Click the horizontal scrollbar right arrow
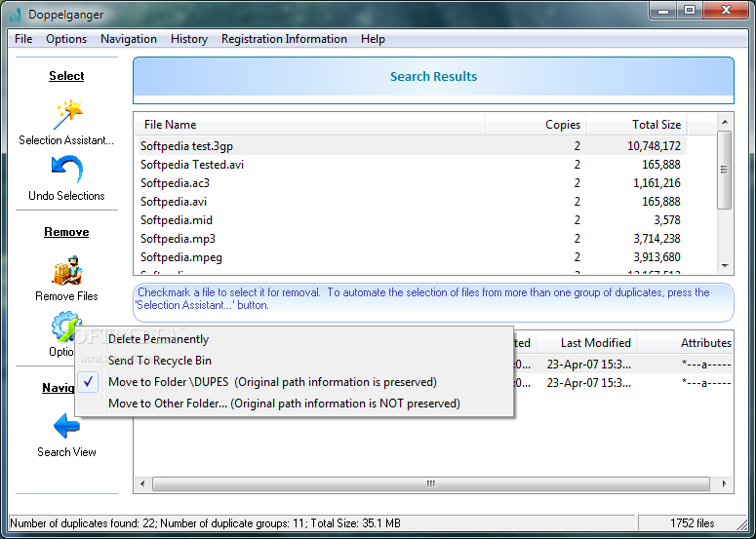The width and height of the screenshot is (756, 539). [x=725, y=483]
